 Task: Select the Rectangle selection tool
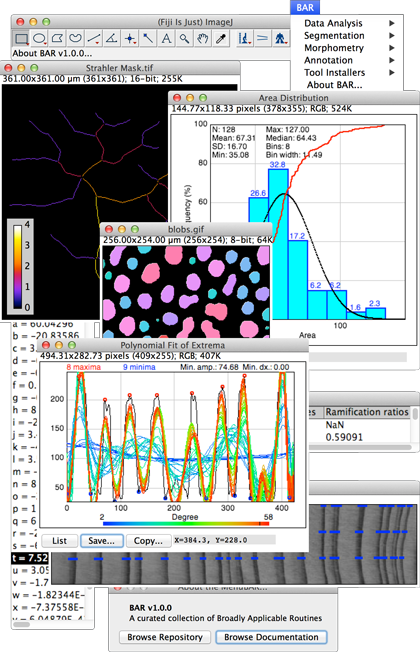[21, 39]
